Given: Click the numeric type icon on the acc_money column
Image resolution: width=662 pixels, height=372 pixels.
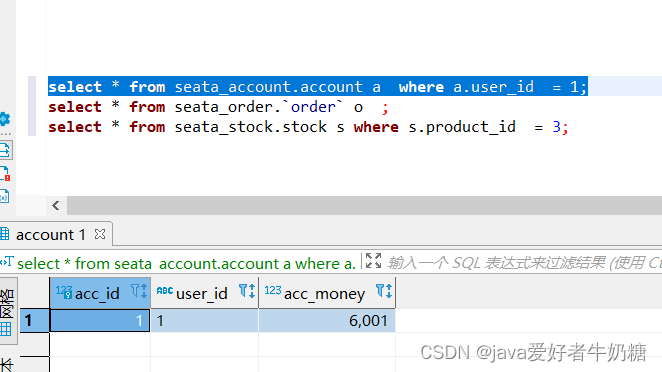Looking at the screenshot, I should [x=273, y=291].
